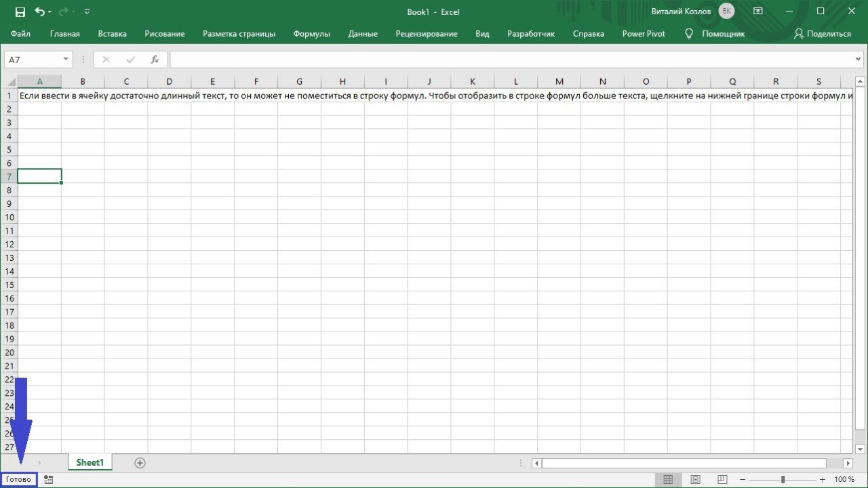Viewport: 868px width, 488px height.
Task: Select column header A
Action: click(x=39, y=82)
